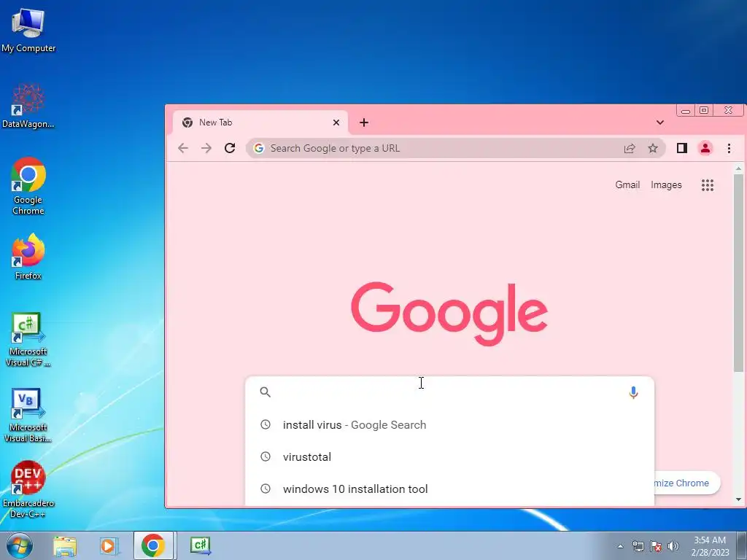Screen dimensions: 747x560
Task: Open the Google apps grid
Action: pyautogui.click(x=708, y=184)
